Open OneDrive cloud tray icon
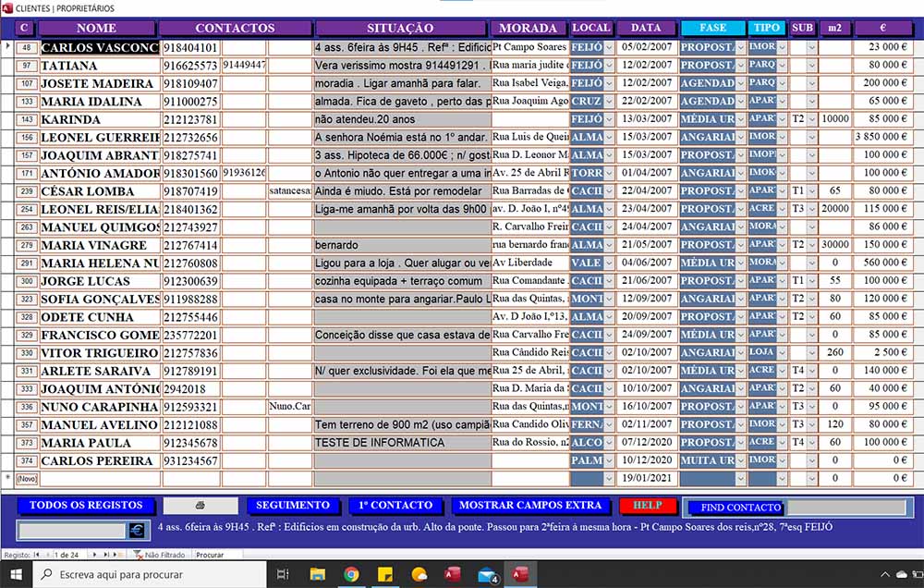Screen dimensions: 924x588 [x=902, y=574]
